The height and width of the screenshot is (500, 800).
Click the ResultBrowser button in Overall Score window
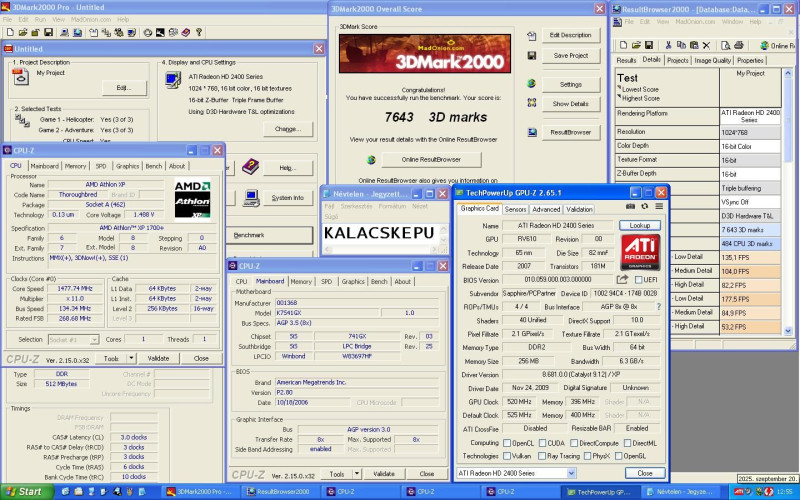pyautogui.click(x=570, y=132)
